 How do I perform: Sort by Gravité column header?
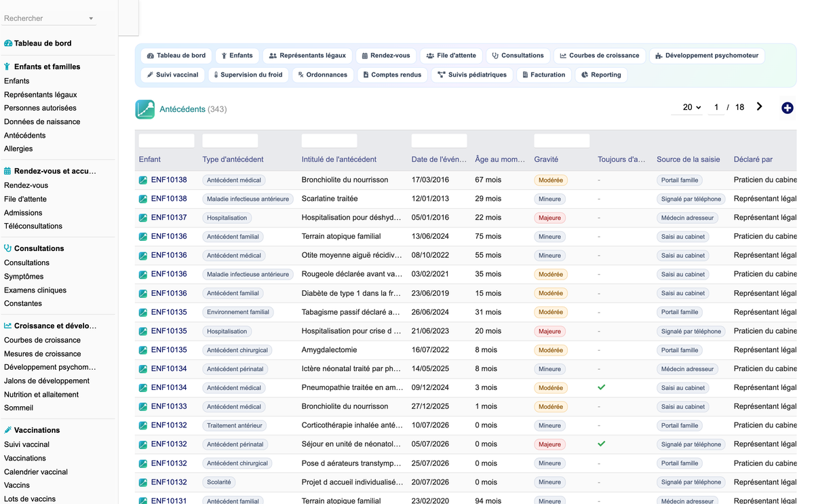coord(546,159)
